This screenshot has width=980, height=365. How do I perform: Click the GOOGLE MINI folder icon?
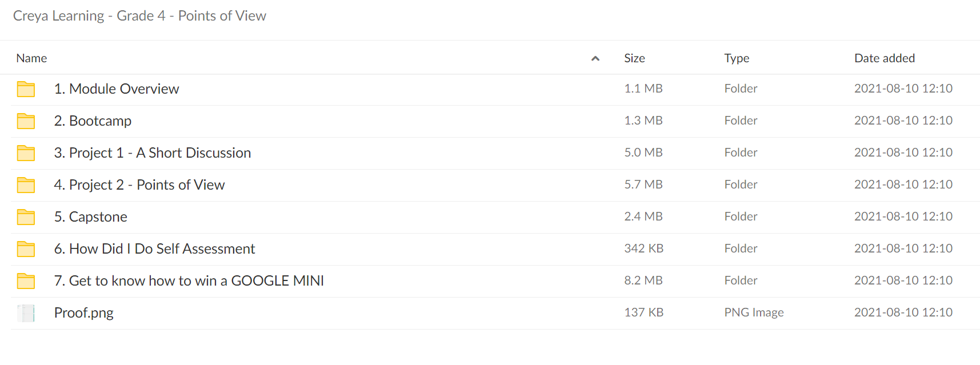point(26,281)
